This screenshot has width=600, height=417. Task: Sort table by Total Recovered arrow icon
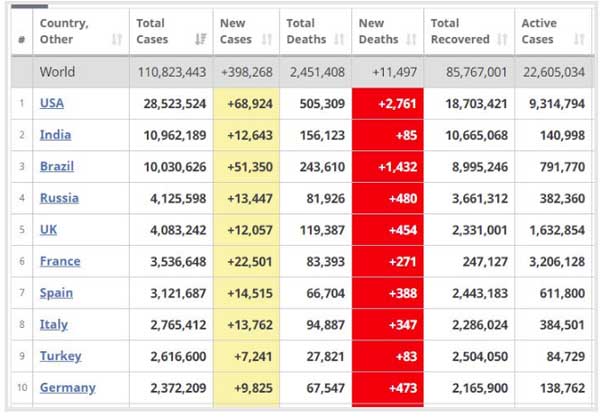(x=502, y=40)
